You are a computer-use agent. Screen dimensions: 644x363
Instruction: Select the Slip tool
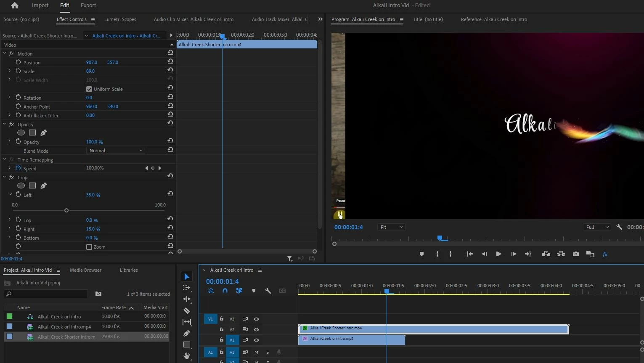point(187,322)
